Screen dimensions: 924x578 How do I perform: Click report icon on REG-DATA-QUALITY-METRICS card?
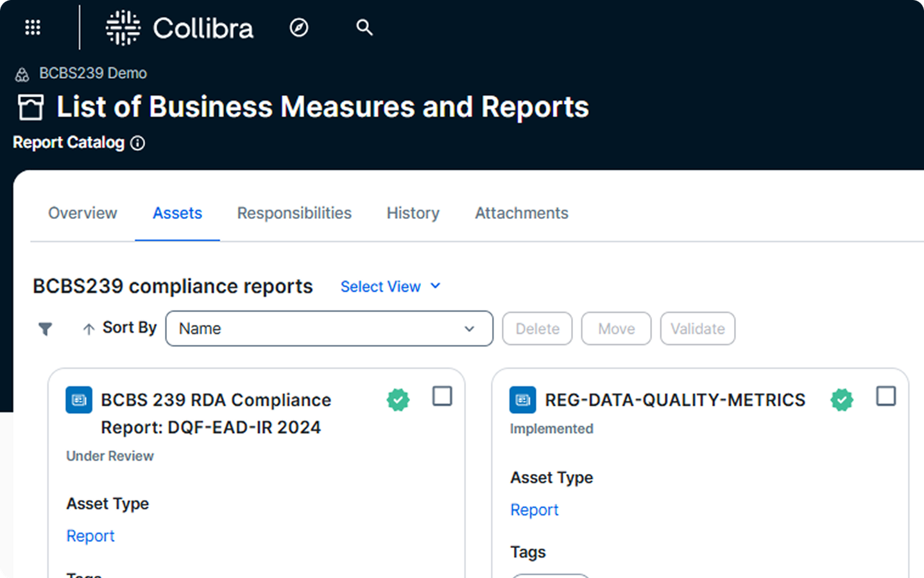(x=523, y=400)
